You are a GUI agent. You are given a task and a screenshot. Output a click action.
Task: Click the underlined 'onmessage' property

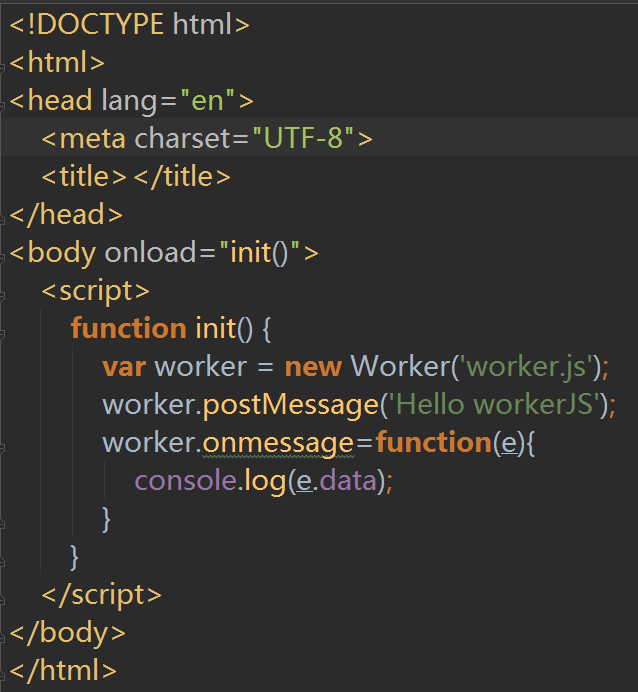tap(278, 444)
